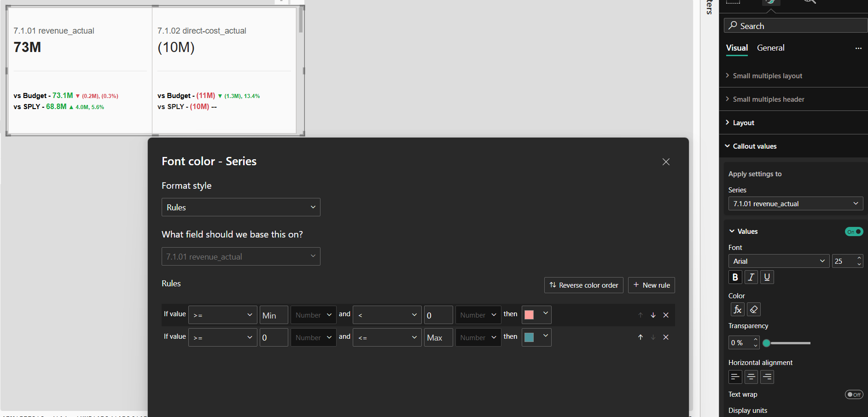Image resolution: width=868 pixels, height=417 pixels.
Task: Toggle italic for callout values font
Action: 751,277
